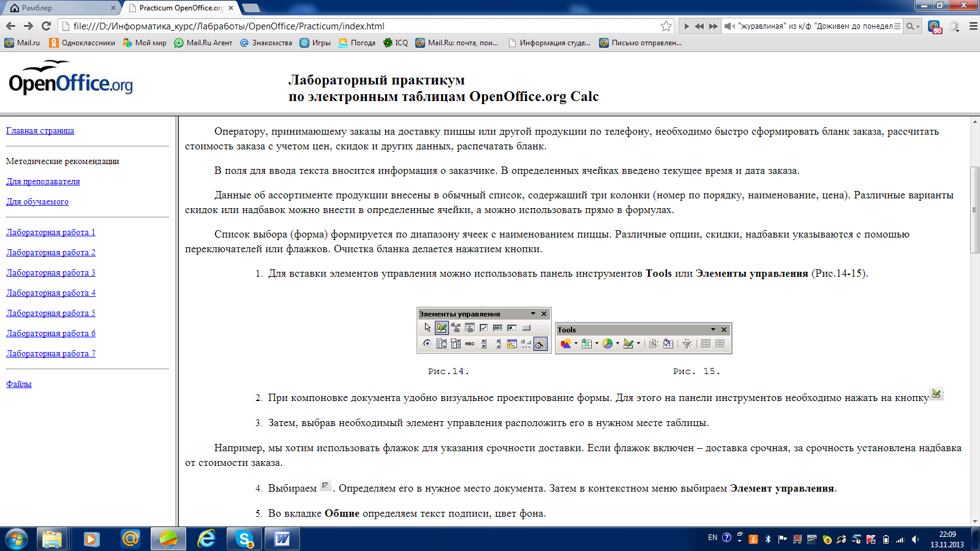This screenshot has height=551, width=980.
Task: Click the Tools toolbar figure (Рис. 15)
Action: (644, 339)
